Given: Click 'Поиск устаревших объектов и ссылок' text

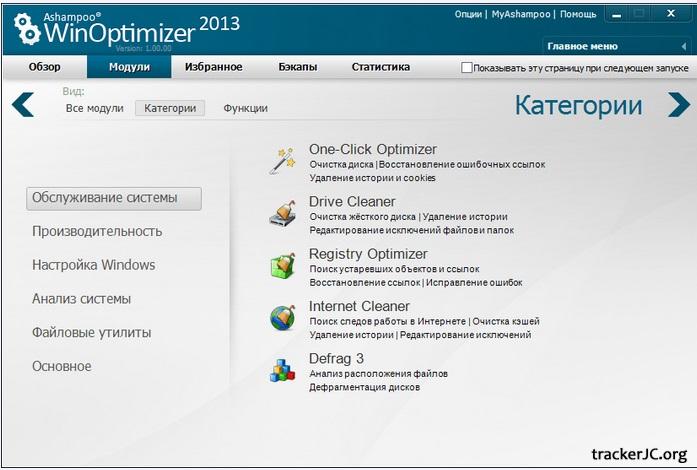Looking at the screenshot, I should 394,269.
